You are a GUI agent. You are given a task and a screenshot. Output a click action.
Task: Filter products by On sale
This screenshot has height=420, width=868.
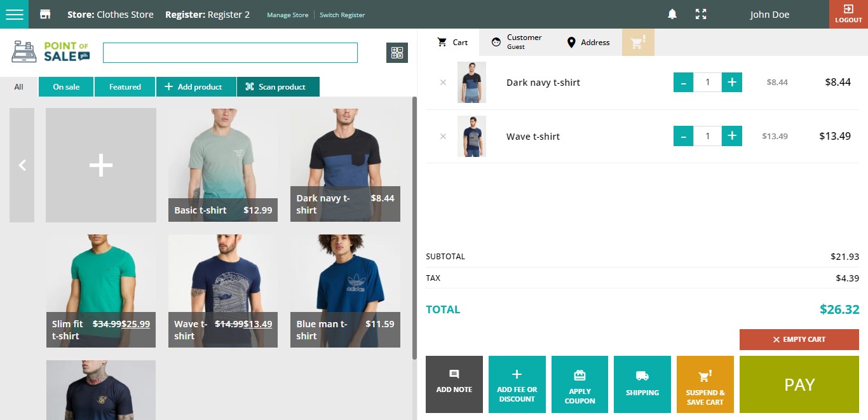[66, 87]
